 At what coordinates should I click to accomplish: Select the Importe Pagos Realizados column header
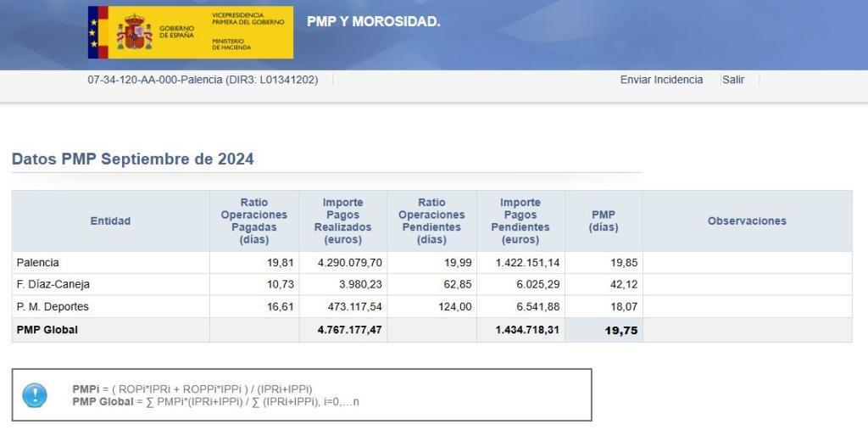click(342, 221)
